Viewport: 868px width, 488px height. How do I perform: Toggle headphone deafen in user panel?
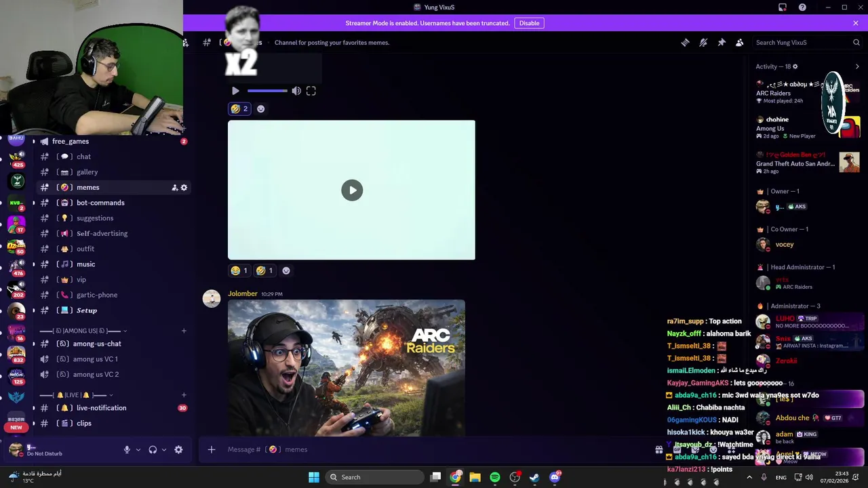click(x=153, y=449)
